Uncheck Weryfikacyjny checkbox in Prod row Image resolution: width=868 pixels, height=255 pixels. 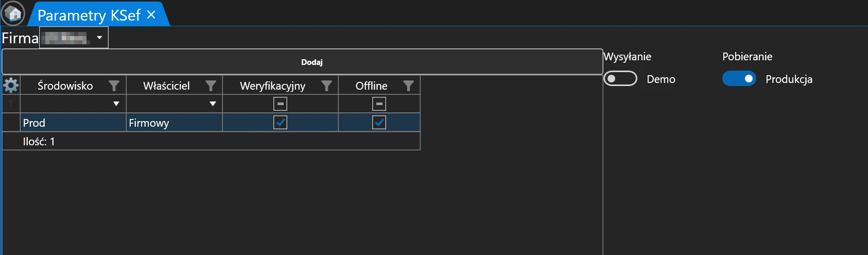280,123
